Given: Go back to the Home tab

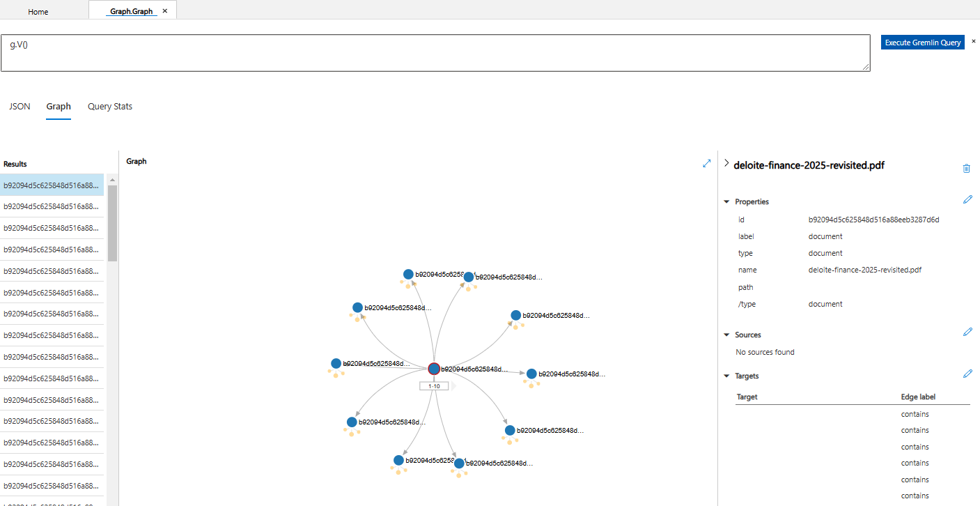Looking at the screenshot, I should [38, 11].
